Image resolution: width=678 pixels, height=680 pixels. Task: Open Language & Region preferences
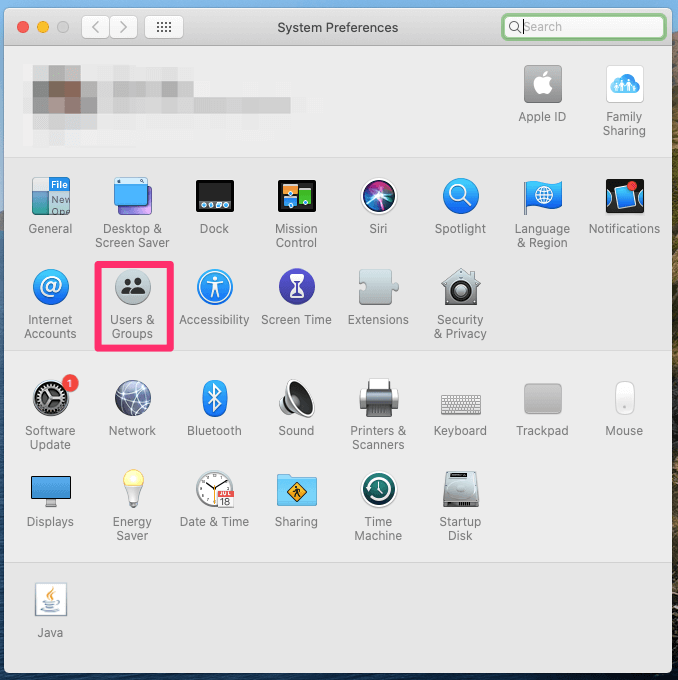point(543,196)
